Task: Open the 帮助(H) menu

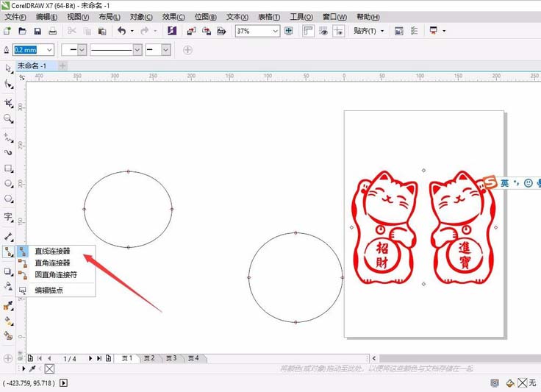Action: (368, 17)
